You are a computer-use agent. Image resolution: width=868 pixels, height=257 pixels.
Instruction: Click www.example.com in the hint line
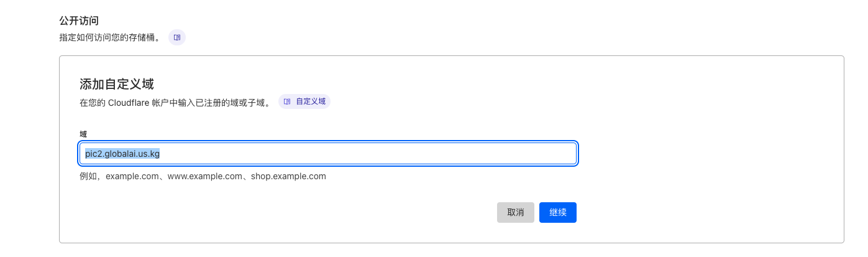pos(204,176)
